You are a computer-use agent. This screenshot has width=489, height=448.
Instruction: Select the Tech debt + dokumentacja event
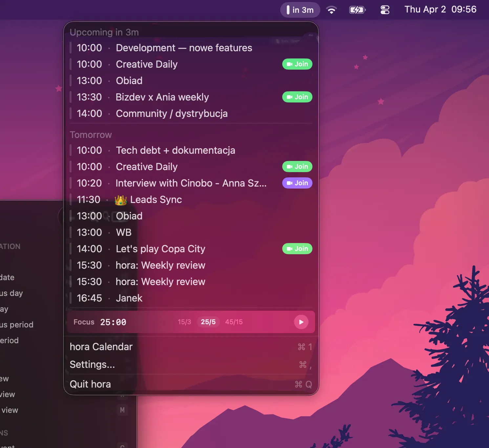(175, 150)
